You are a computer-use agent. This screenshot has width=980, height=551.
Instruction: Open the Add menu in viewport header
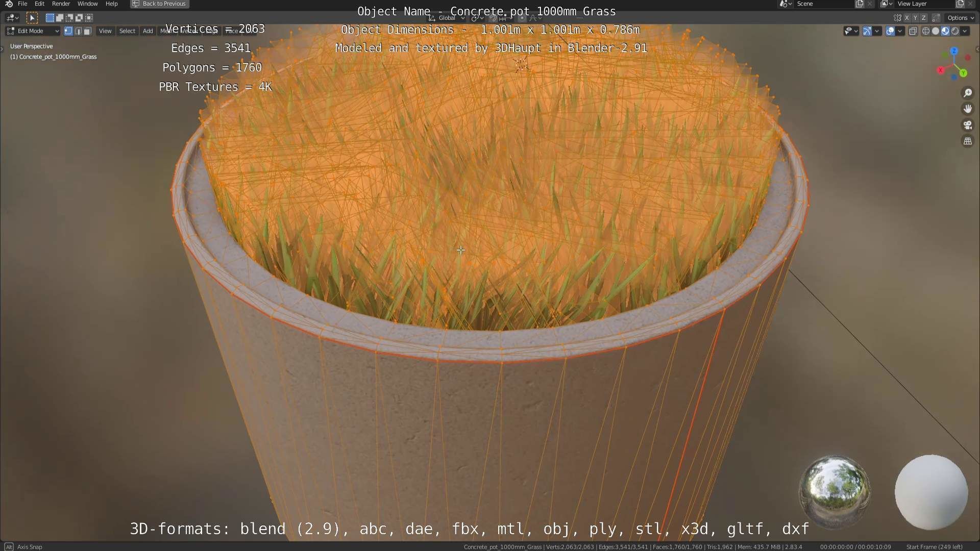click(148, 31)
